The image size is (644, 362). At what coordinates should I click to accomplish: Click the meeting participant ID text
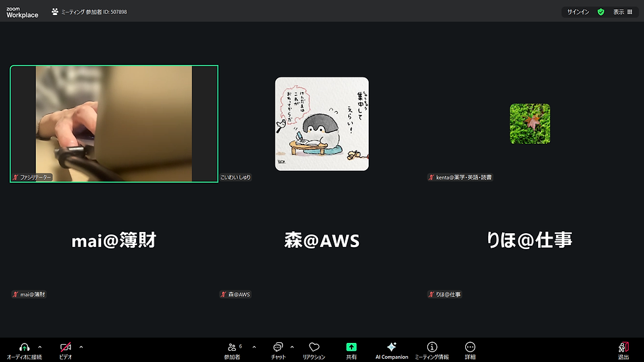(x=94, y=12)
